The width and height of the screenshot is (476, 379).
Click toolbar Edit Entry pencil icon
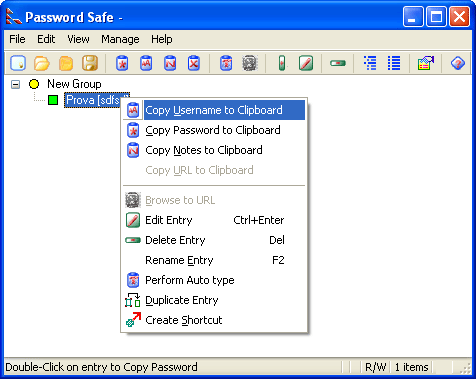306,63
